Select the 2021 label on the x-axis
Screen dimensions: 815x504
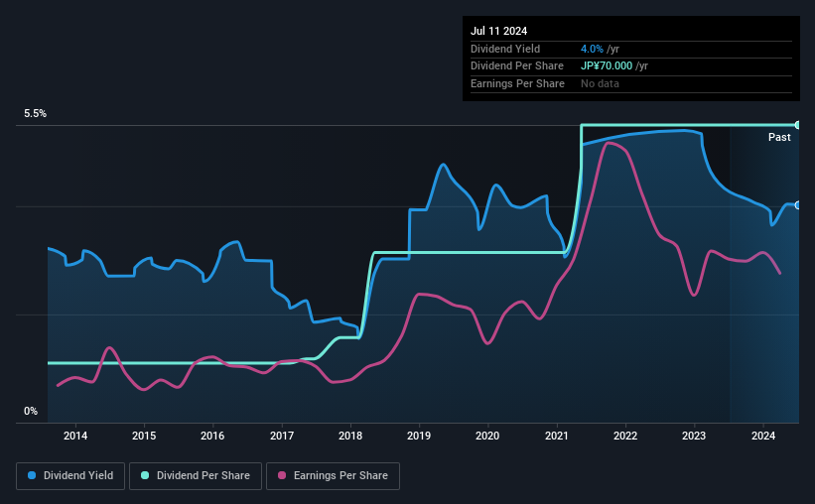[x=557, y=436]
